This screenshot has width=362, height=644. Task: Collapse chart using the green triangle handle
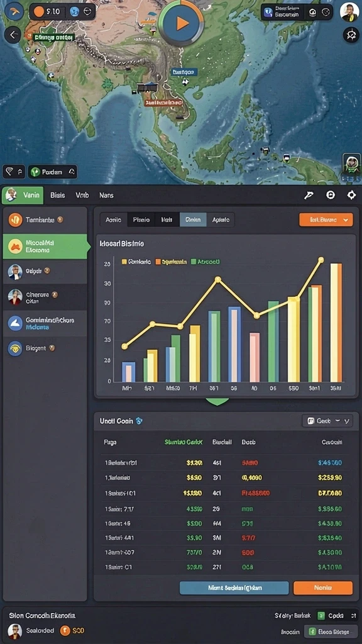pos(217,401)
